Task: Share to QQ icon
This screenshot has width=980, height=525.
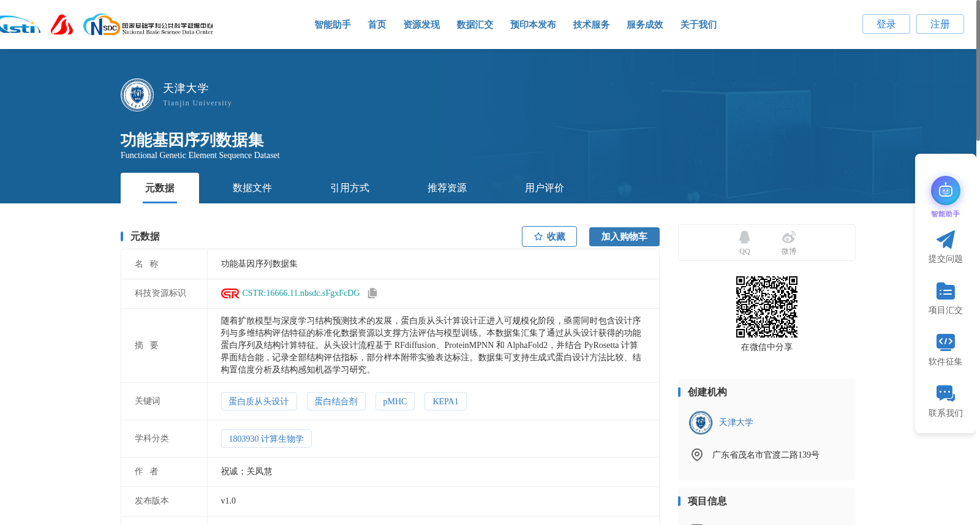Action: coord(744,237)
